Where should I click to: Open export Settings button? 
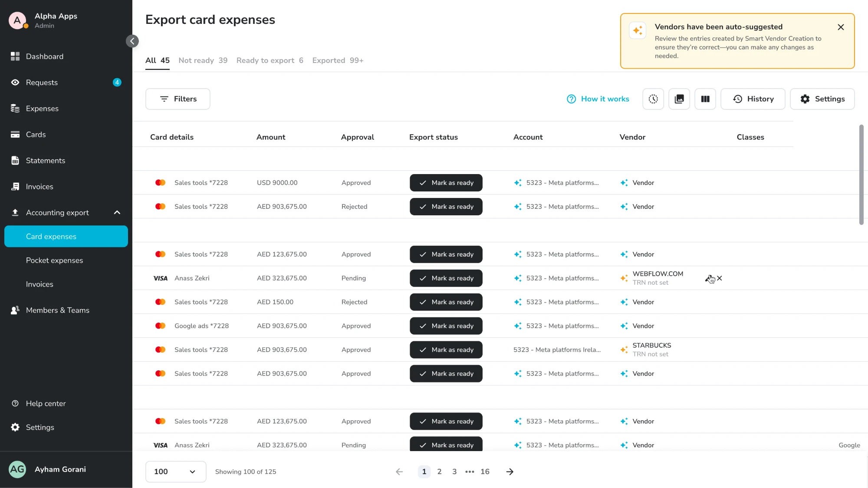pos(822,99)
